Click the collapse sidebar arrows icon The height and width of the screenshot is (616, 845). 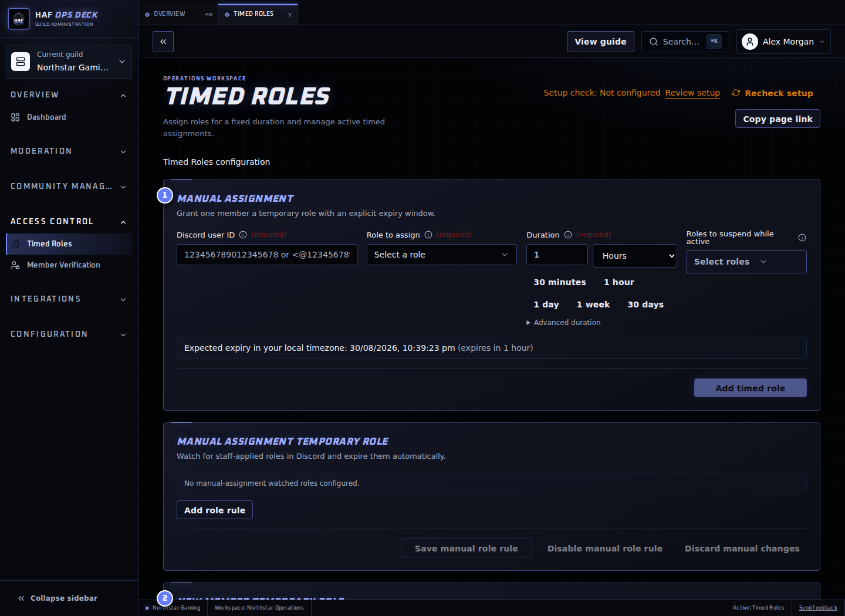(21, 598)
